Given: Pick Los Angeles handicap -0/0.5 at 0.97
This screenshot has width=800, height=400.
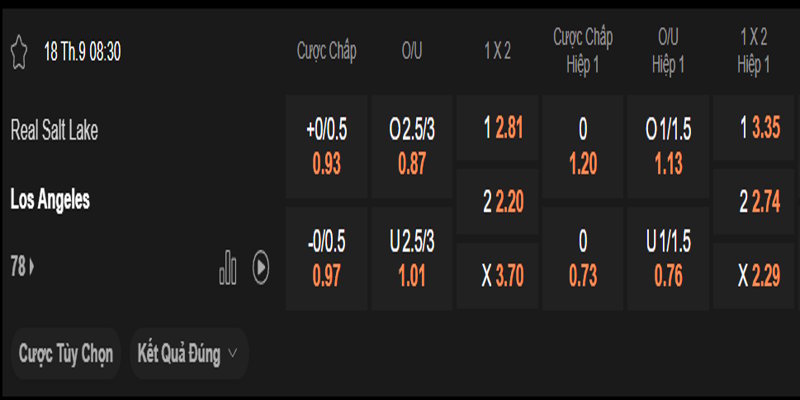Looking at the screenshot, I should click(326, 258).
